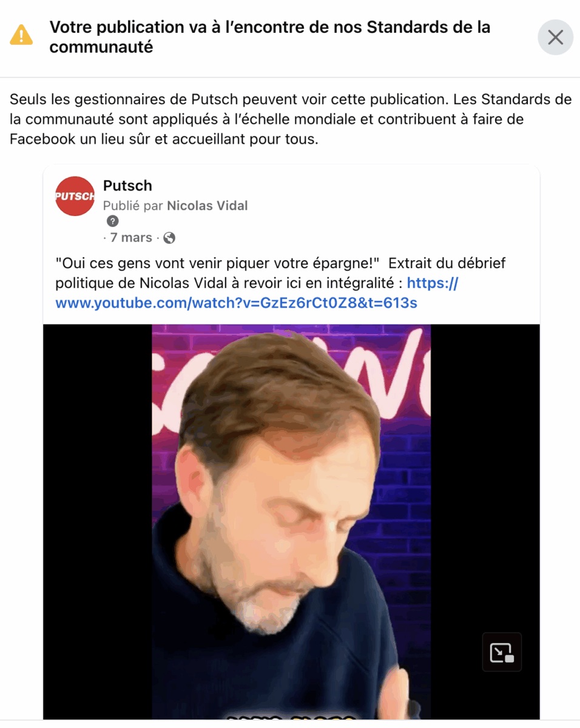The height and width of the screenshot is (728, 580).
Task: Select the quote about piquer votre épargne
Action: [x=217, y=264]
